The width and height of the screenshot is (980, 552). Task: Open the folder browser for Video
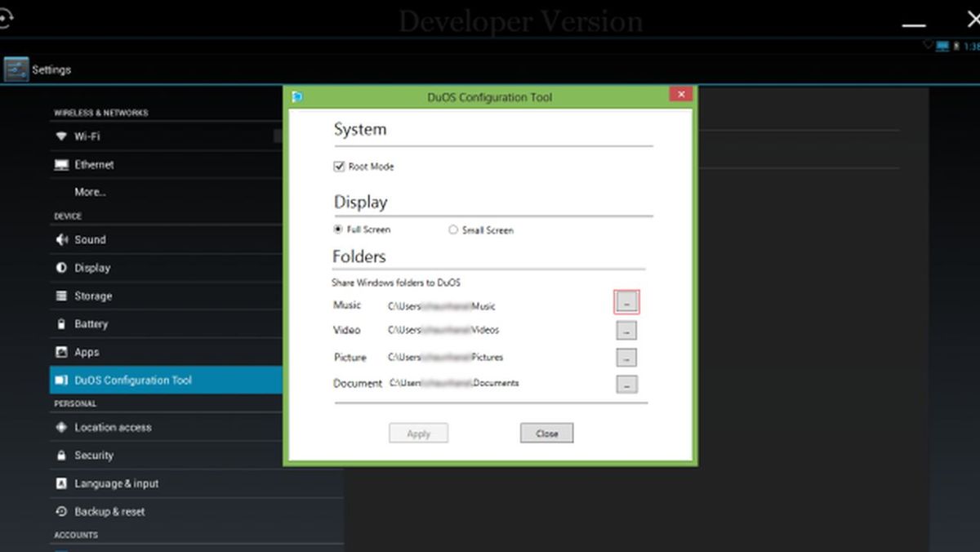click(626, 330)
